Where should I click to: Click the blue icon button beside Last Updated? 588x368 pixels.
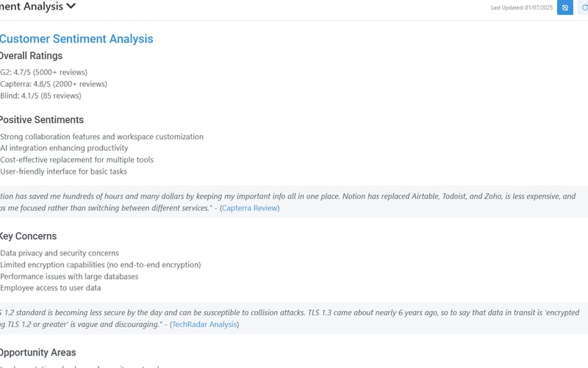point(564,7)
